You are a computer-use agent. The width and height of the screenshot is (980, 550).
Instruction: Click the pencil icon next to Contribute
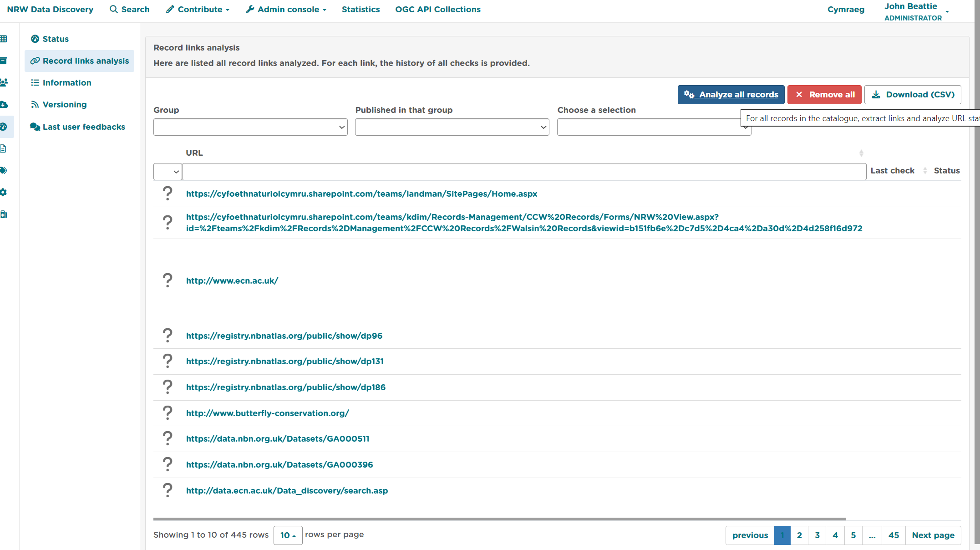click(x=170, y=9)
